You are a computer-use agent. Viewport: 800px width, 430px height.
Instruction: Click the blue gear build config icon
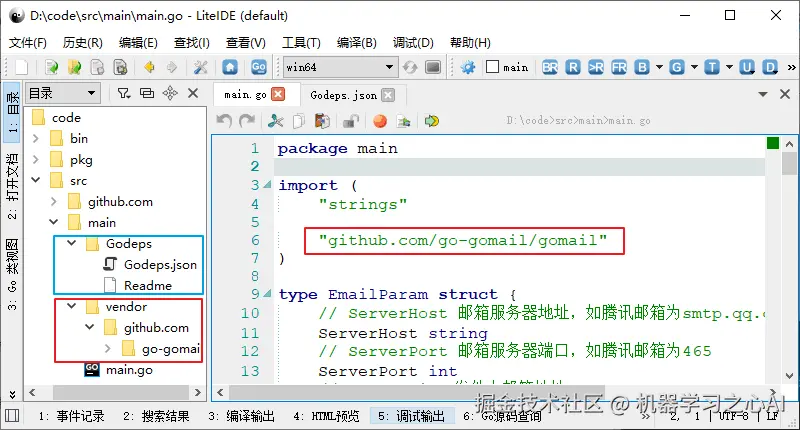(x=467, y=67)
